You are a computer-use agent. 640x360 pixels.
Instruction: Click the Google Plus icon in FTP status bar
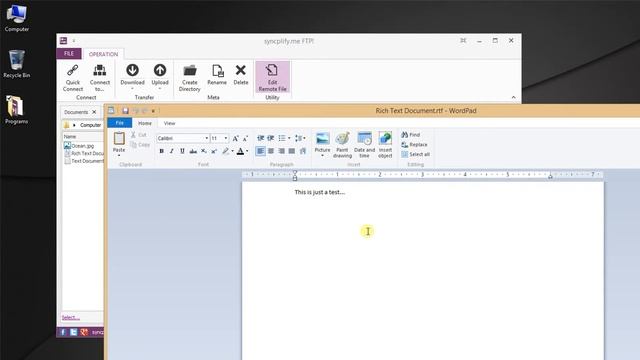tap(84, 332)
